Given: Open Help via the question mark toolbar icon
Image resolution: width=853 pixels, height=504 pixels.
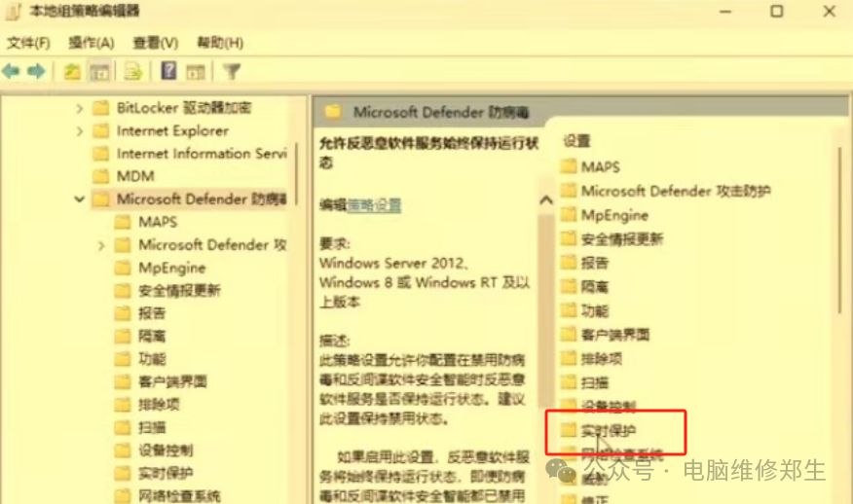Looking at the screenshot, I should [168, 71].
